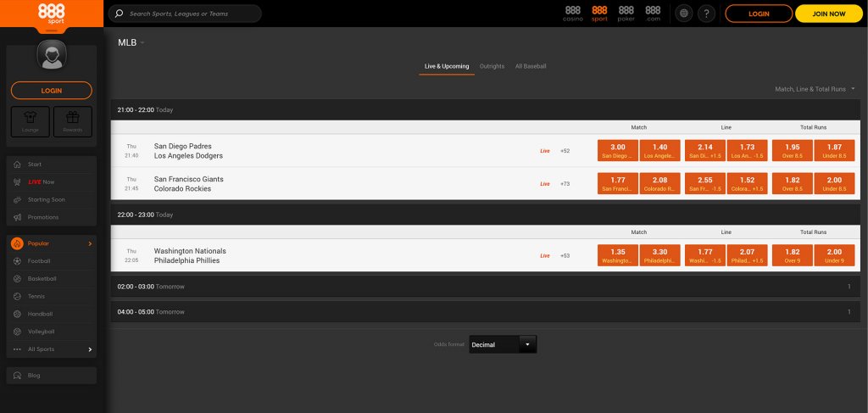
Task: Open Promotions in sidebar
Action: pyautogui.click(x=52, y=218)
